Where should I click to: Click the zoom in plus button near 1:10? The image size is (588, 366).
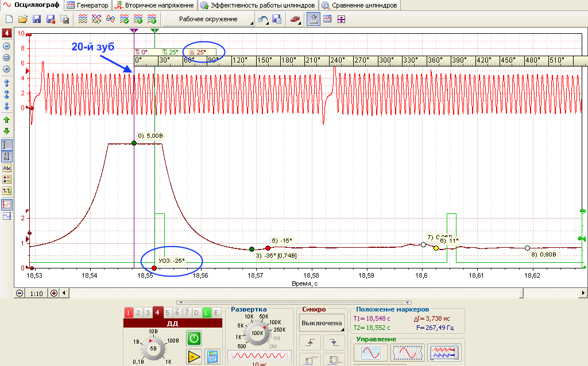coord(54,293)
